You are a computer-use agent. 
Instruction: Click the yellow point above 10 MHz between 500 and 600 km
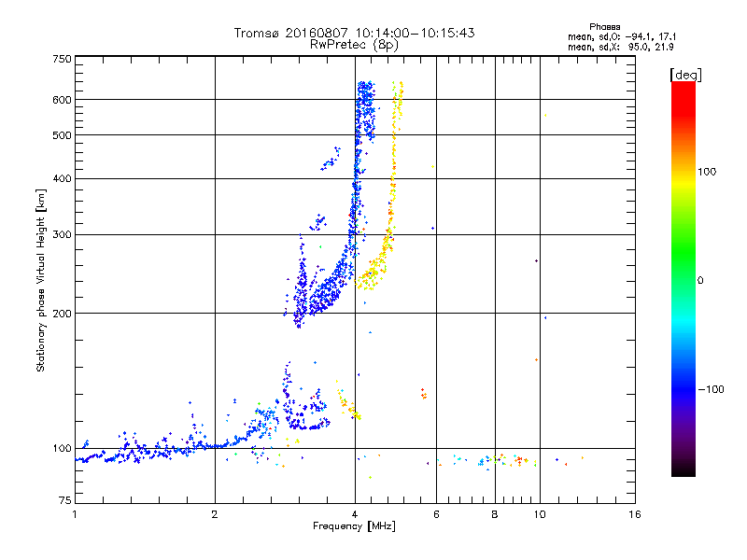pos(545,115)
